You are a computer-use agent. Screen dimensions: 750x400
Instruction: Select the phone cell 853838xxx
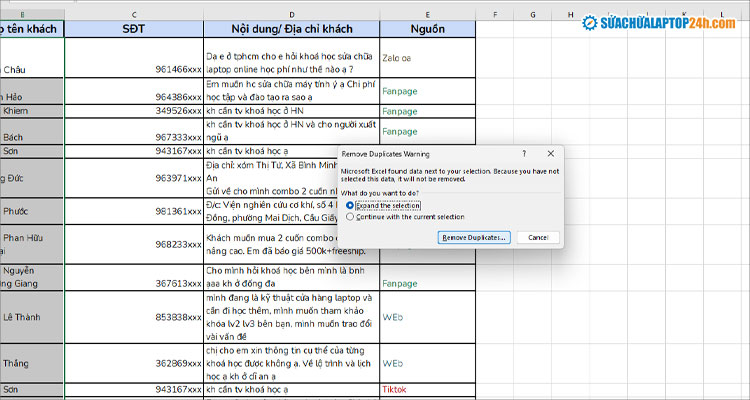pos(133,317)
